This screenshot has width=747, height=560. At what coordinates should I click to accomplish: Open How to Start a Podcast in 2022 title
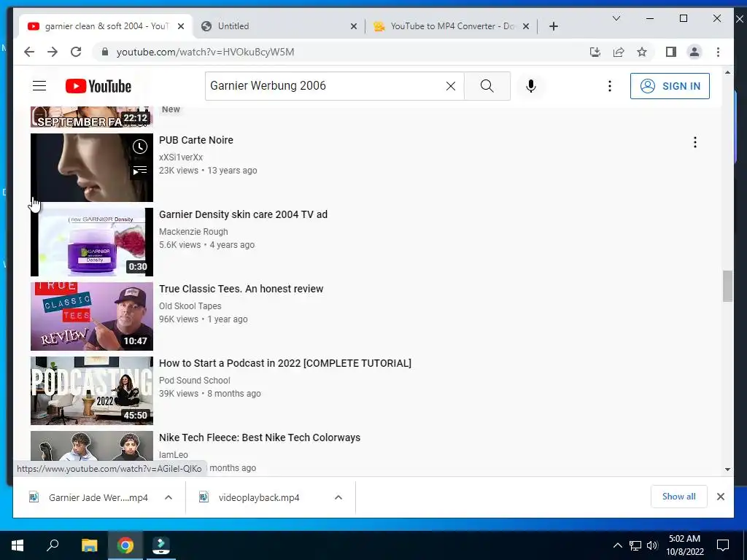pyautogui.click(x=285, y=363)
